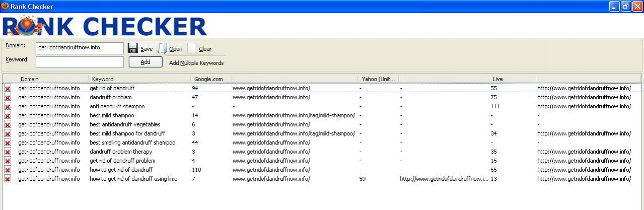The width and height of the screenshot is (644, 210).
Task: Select the 'best antidandruff vegetables' keyword cell
Action: [125, 124]
